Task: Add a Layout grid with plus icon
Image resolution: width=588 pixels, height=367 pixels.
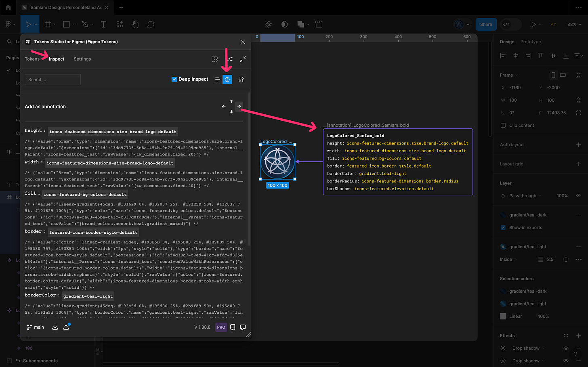Action: click(x=578, y=164)
